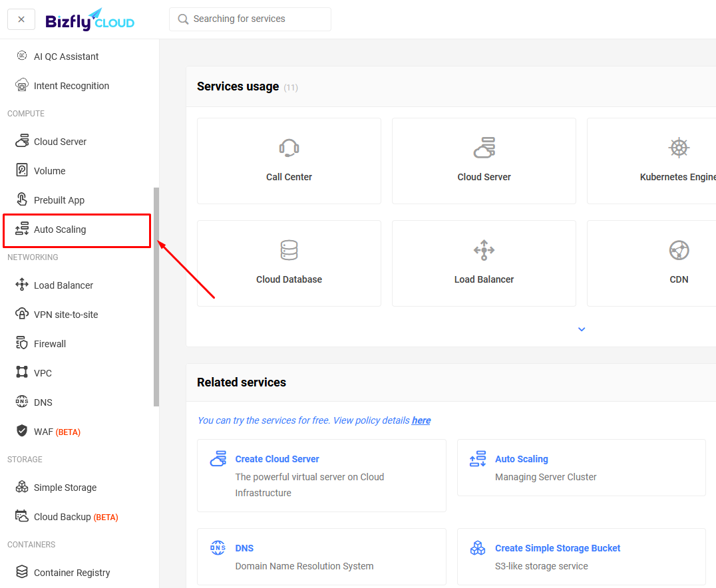Open the Load Balancer sidebar icon

click(22, 285)
